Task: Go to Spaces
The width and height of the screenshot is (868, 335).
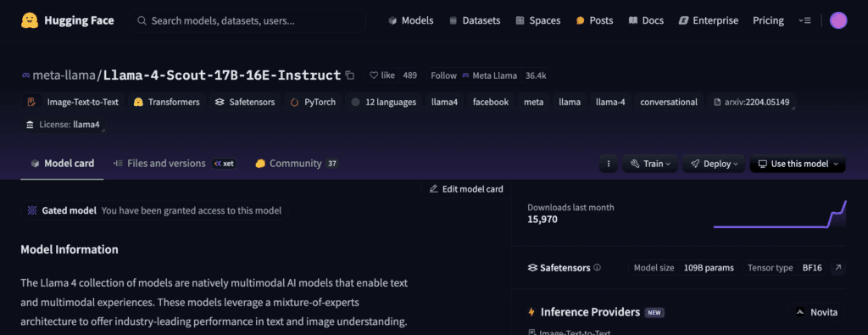Action: pyautogui.click(x=537, y=20)
